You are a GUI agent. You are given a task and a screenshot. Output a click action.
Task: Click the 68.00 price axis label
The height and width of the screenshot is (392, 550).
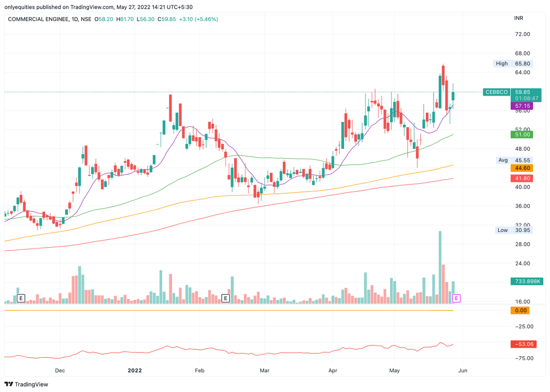523,54
